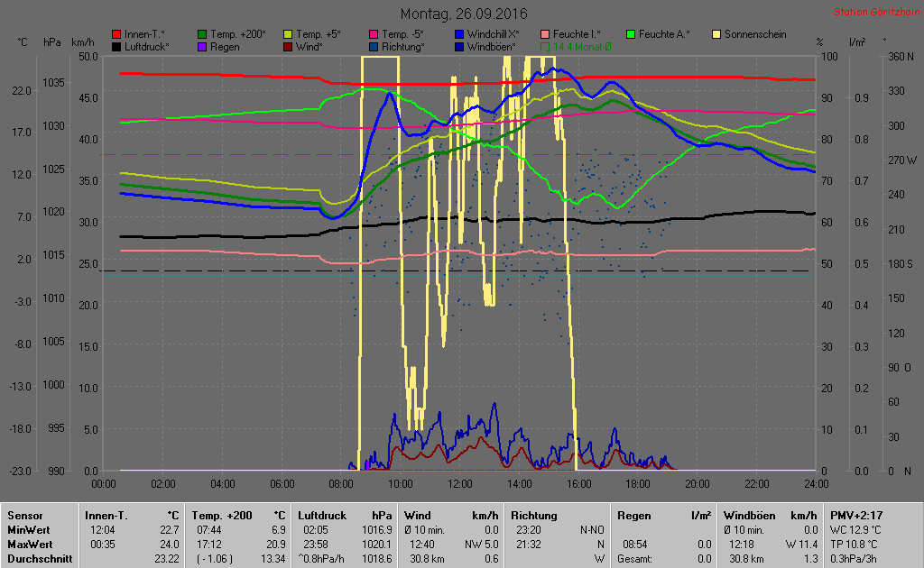The height and width of the screenshot is (568, 924).
Task: Click the dark blue Windböen legend swatch
Action: click(x=459, y=47)
